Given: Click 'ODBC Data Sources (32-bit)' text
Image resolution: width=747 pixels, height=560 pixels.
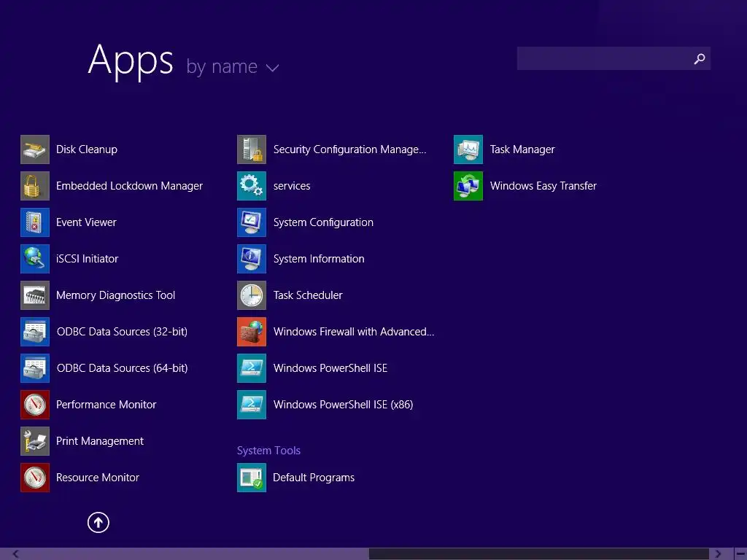Looking at the screenshot, I should point(122,332).
